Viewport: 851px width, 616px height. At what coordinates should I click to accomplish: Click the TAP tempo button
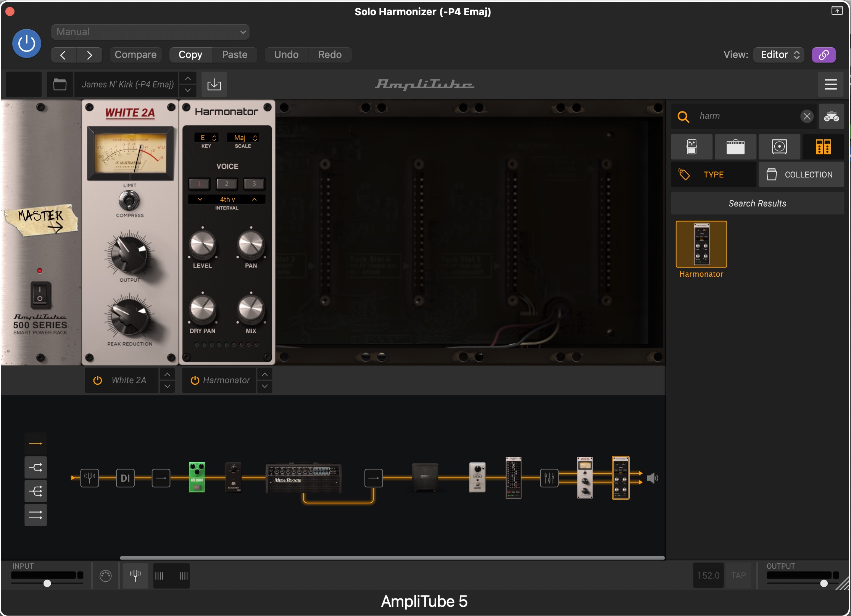(738, 576)
